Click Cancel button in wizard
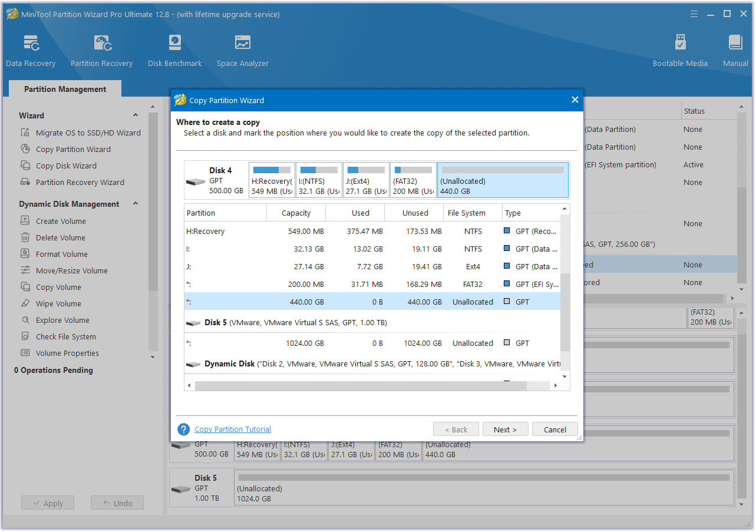The height and width of the screenshot is (532, 756). coord(555,429)
